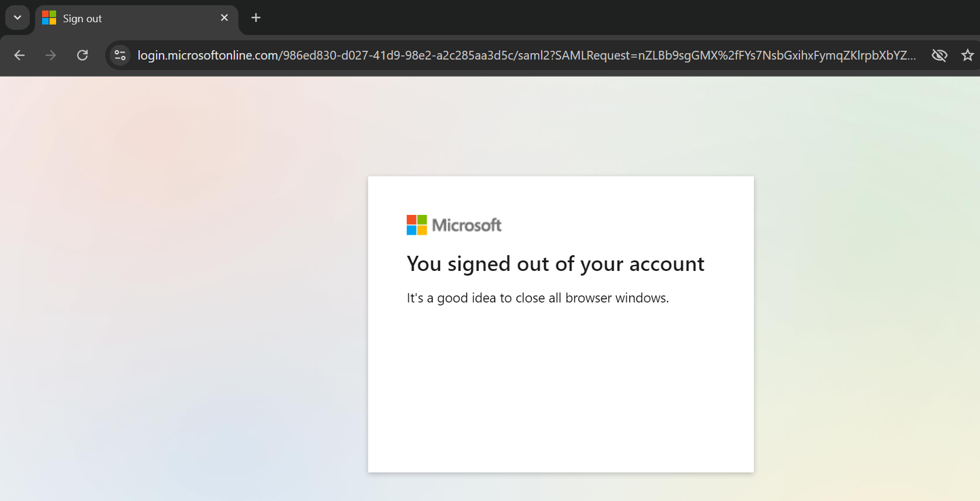The width and height of the screenshot is (980, 501).
Task: Click the empty tab strip area
Action: [x=584, y=18]
